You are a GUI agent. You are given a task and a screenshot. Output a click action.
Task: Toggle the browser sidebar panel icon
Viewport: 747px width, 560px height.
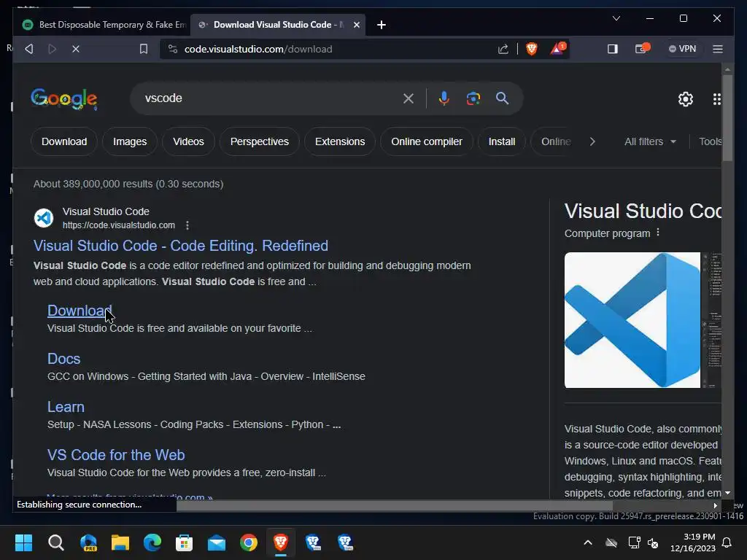613,49
